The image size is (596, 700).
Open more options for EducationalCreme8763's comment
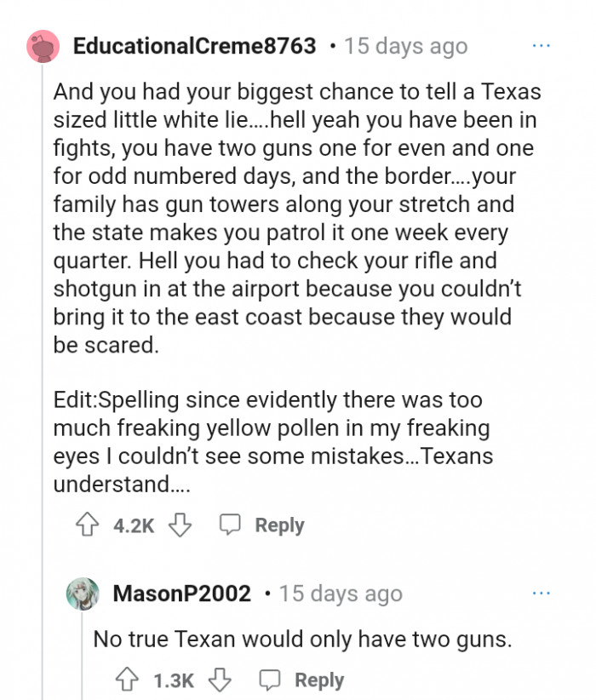542,44
